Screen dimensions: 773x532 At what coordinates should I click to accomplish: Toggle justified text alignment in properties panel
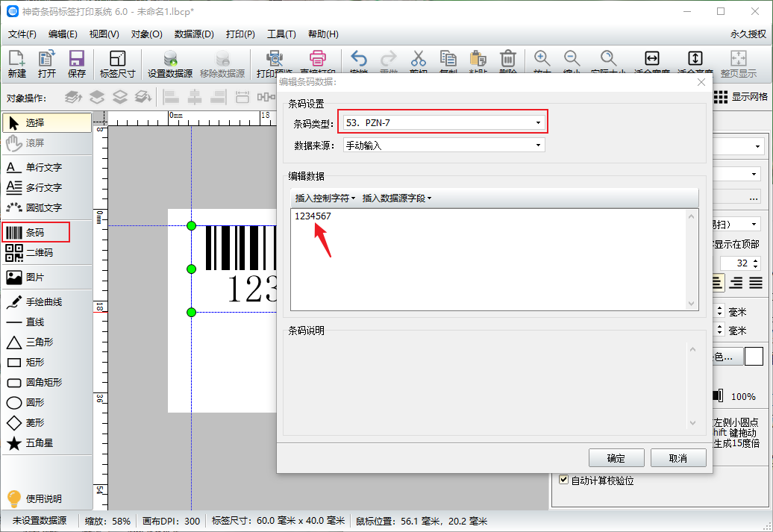(756, 283)
